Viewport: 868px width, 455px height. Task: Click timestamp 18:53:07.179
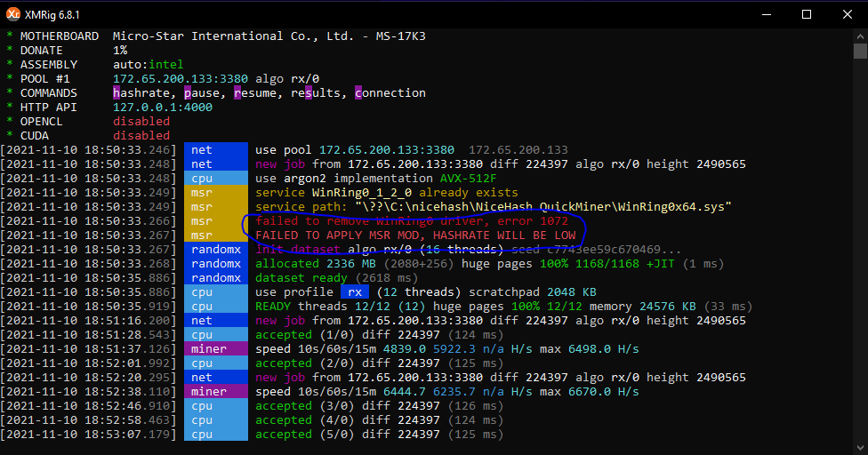click(x=88, y=434)
